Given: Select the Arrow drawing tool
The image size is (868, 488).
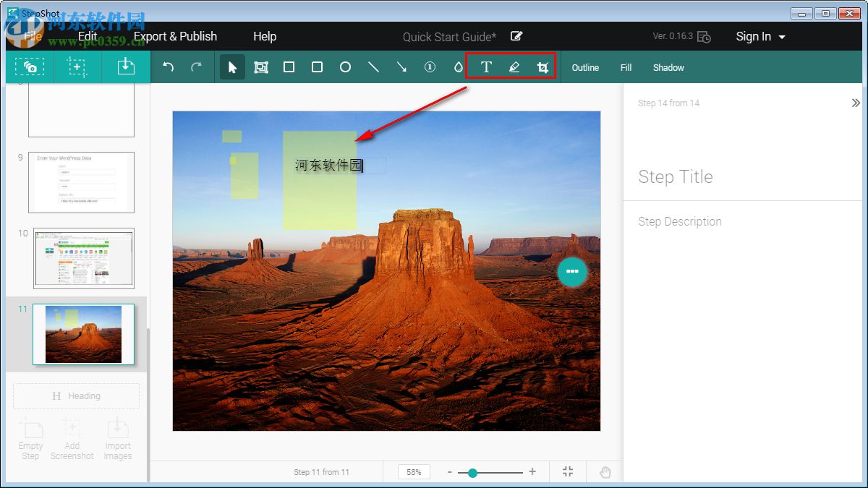Looking at the screenshot, I should [x=401, y=67].
